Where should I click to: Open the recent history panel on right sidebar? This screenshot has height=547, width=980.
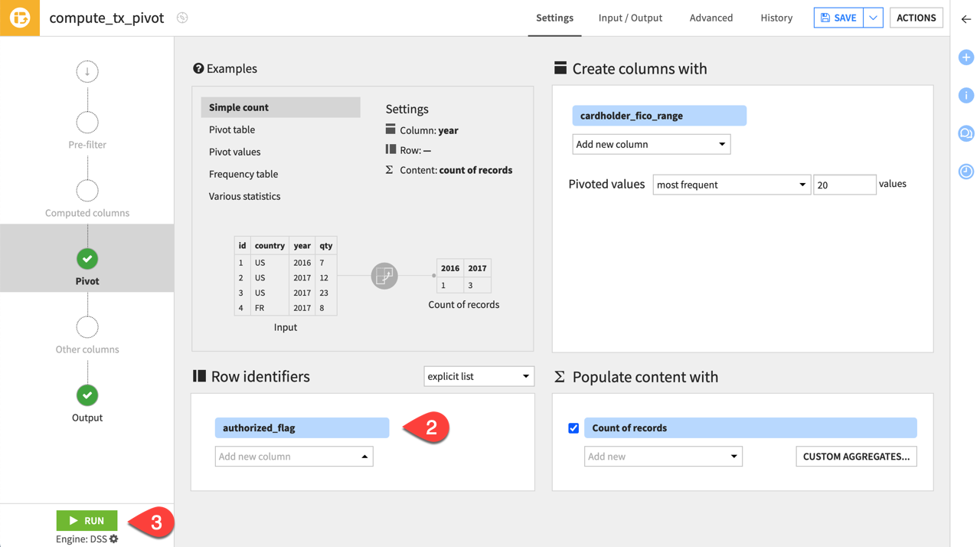pos(965,171)
